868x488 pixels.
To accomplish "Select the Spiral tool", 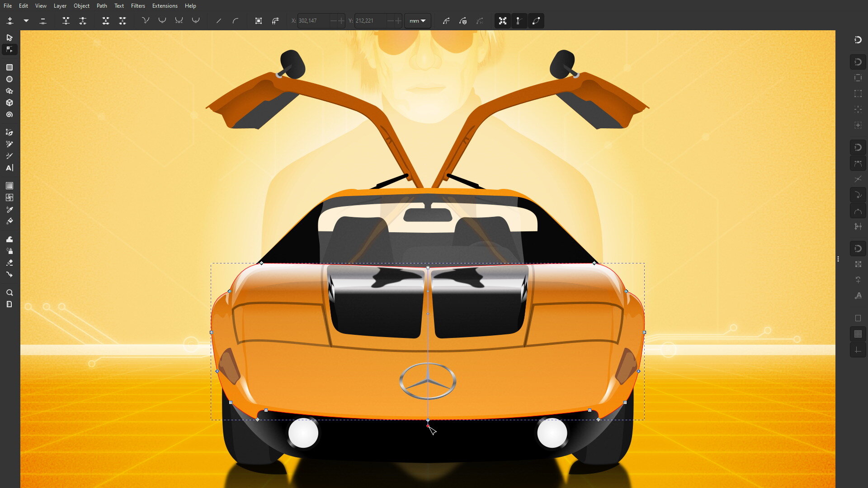I will tap(9, 115).
